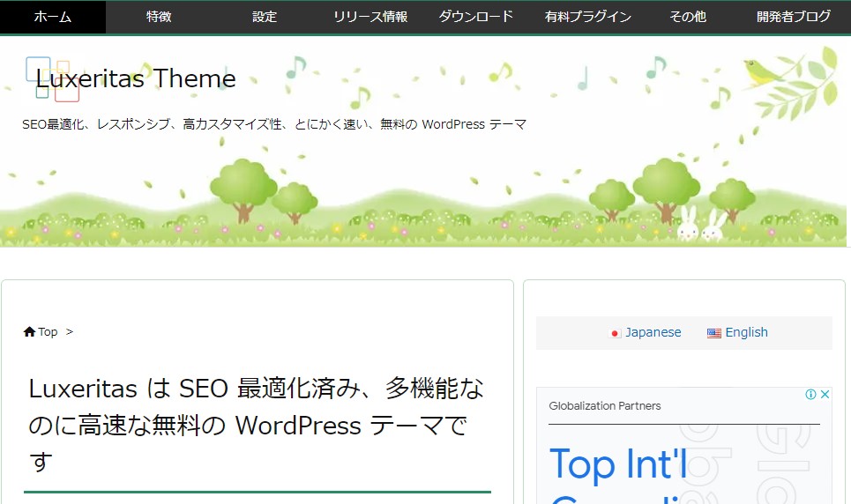The height and width of the screenshot is (504, 851).
Task: Select 設定 in the top navigation
Action: (265, 17)
